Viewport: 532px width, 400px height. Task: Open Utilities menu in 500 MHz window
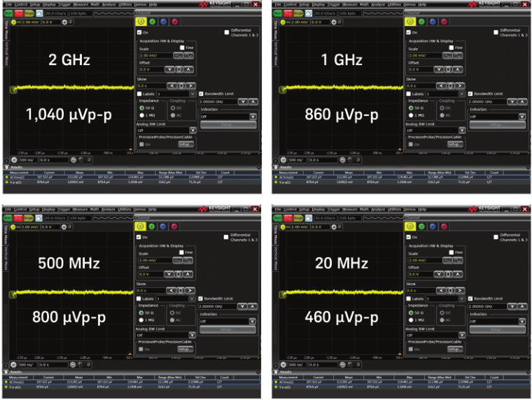point(124,209)
